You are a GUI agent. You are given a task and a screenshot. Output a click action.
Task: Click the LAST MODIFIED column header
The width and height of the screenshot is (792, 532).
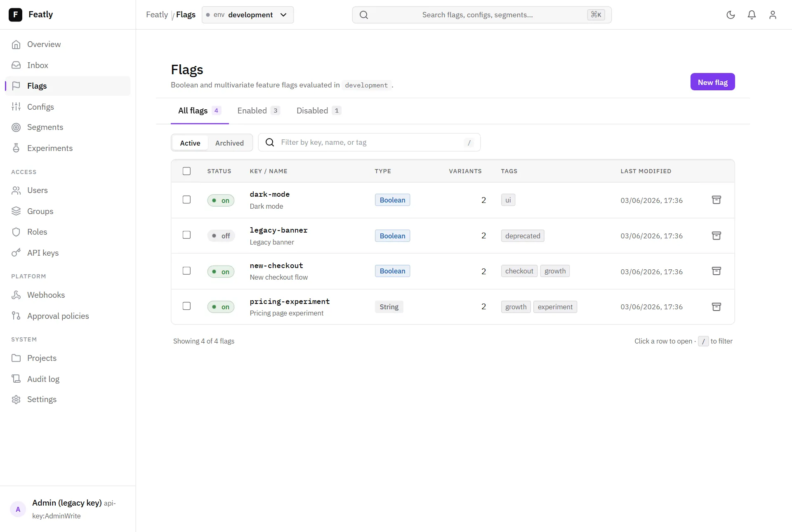[646, 171]
